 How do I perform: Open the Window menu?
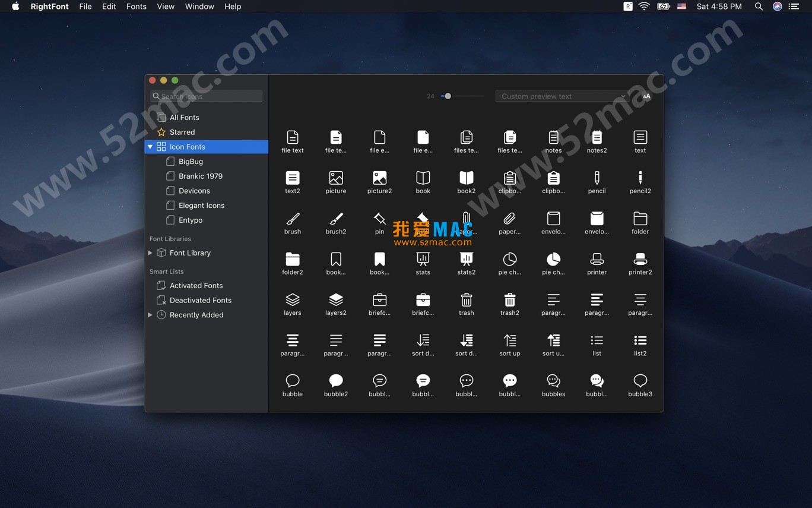point(199,7)
